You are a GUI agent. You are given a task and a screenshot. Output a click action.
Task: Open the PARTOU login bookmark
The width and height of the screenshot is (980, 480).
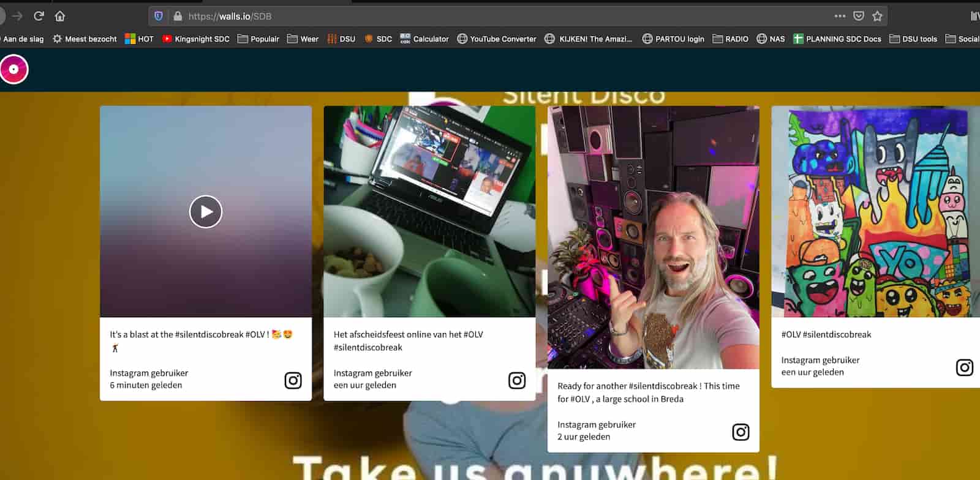click(x=673, y=39)
